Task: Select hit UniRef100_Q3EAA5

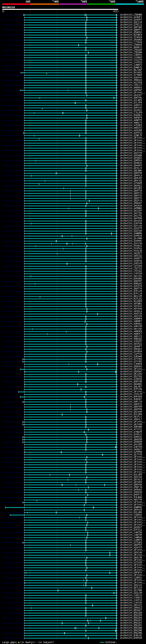Action: point(131,357)
